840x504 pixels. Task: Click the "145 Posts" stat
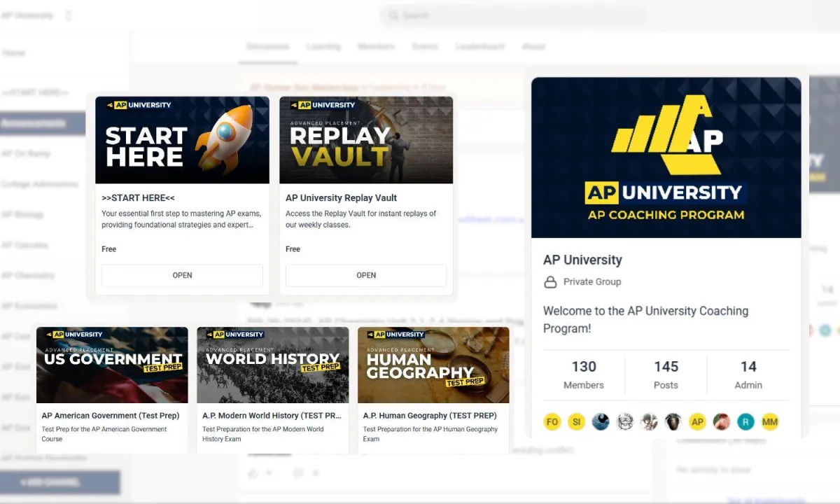(x=666, y=375)
